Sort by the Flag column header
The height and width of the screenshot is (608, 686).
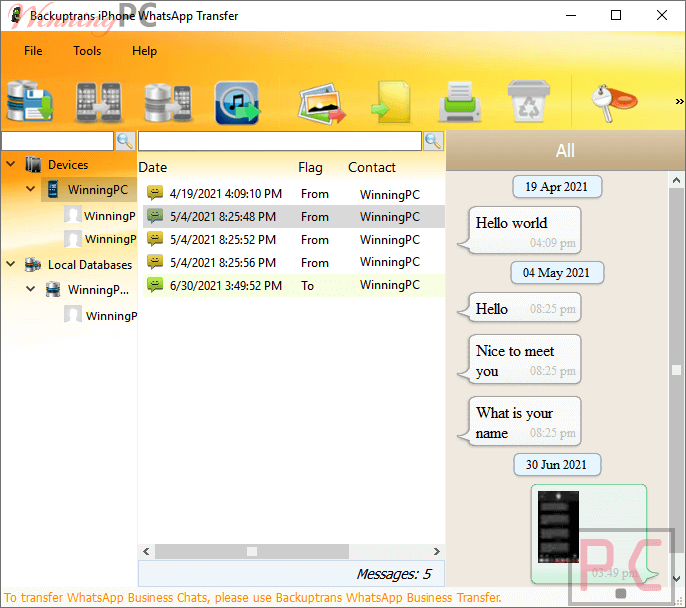click(x=310, y=168)
